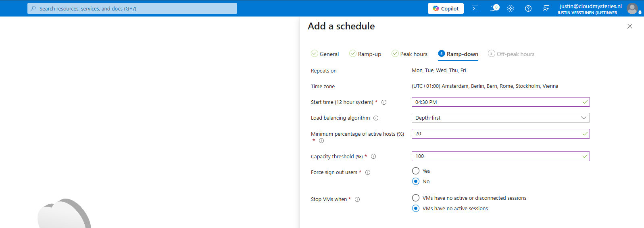Show info for Minimum percentage of active hosts
Image resolution: width=644 pixels, height=228 pixels.
pos(321,141)
